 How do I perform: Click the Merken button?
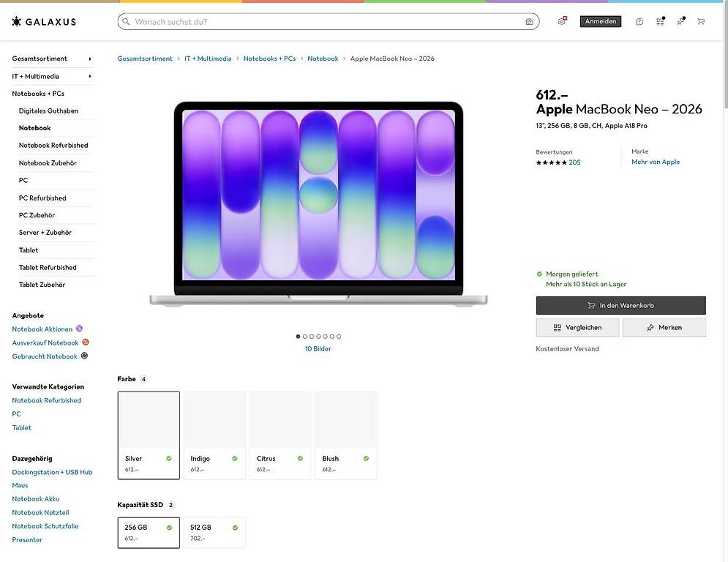point(664,327)
